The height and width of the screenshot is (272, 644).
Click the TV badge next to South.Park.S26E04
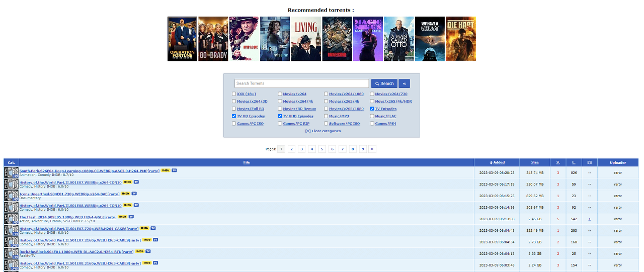click(x=174, y=170)
